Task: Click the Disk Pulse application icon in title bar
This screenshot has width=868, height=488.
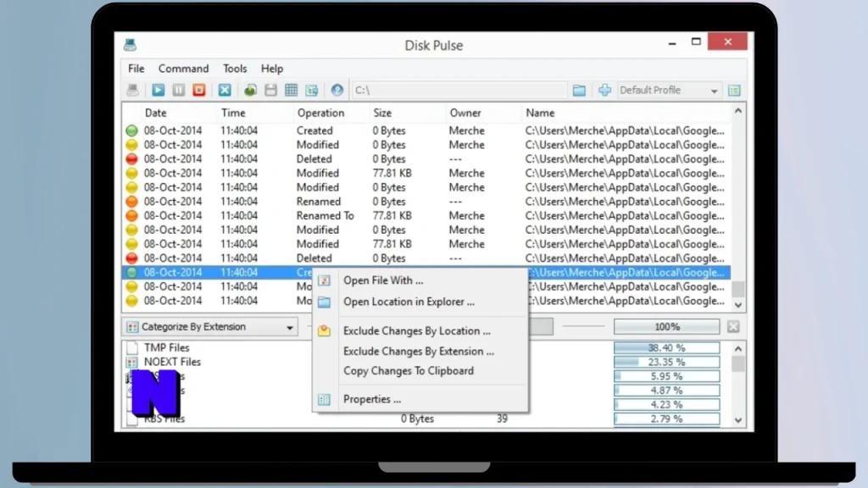Action: point(131,45)
